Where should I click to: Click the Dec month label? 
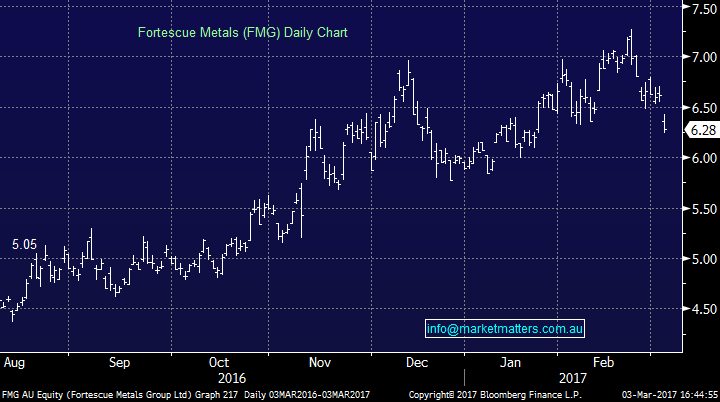(417, 362)
